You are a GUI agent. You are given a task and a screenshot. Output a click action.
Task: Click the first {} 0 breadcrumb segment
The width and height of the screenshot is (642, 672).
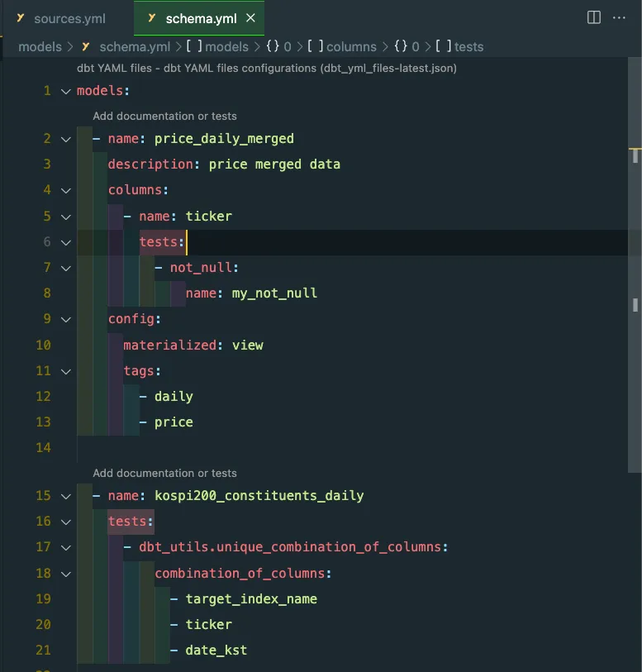tap(278, 46)
